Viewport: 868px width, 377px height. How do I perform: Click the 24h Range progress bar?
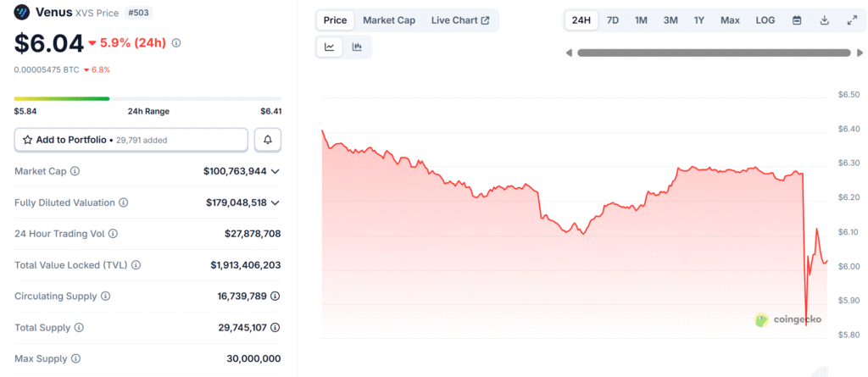coord(147,98)
